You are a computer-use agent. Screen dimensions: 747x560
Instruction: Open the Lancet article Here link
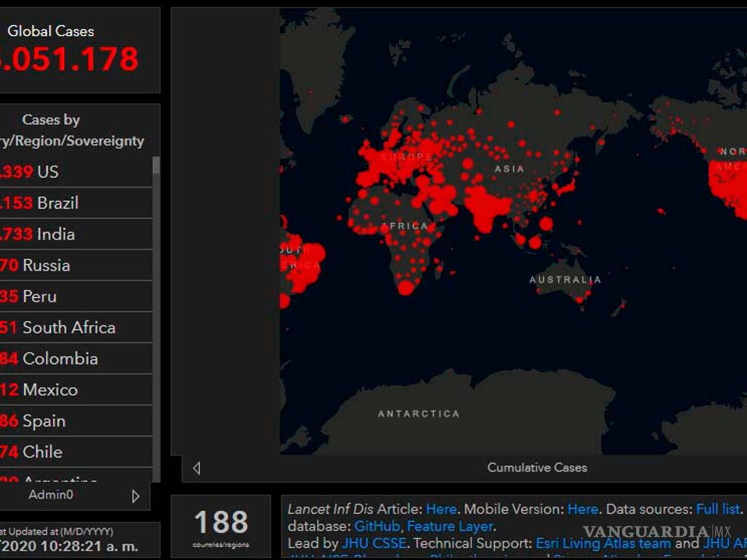(441, 509)
